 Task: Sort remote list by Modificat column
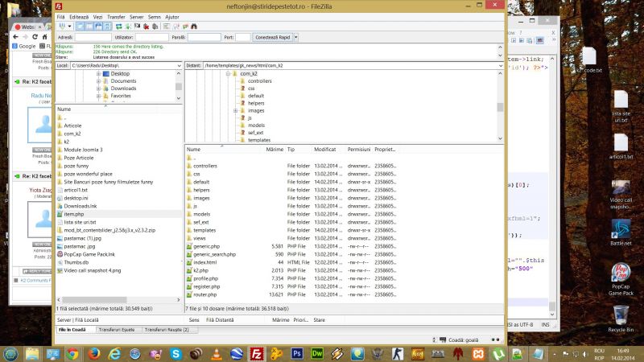coord(325,150)
